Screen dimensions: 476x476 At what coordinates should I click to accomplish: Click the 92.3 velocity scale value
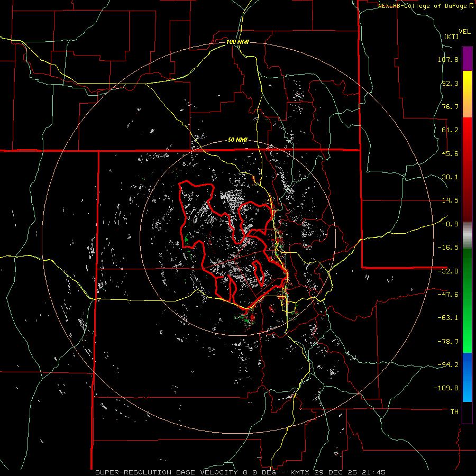click(450, 83)
